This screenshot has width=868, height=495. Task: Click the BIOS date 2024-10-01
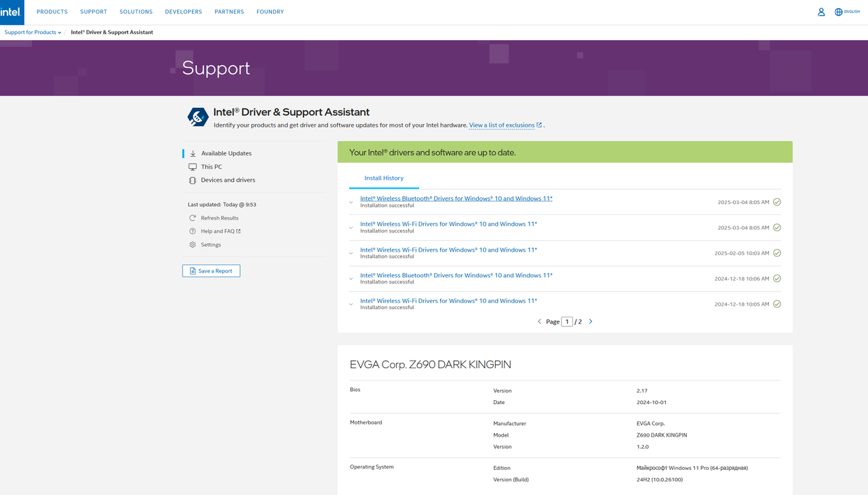coord(652,402)
